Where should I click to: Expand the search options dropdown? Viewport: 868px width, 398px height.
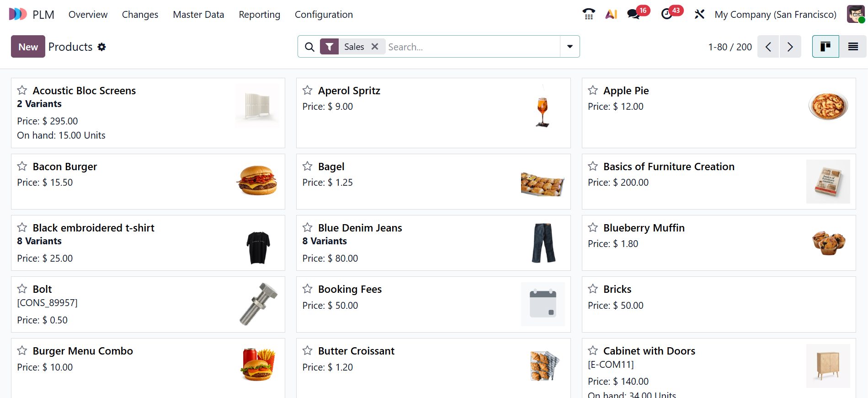point(570,47)
